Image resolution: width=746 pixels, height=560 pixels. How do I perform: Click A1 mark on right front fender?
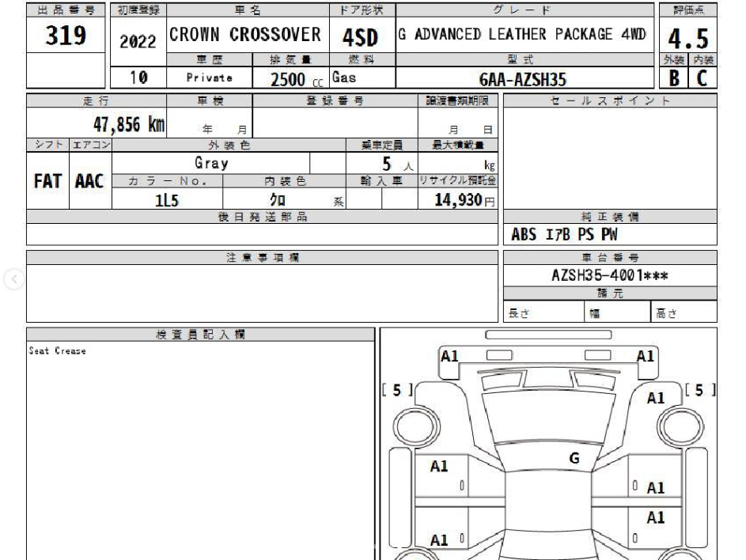[x=656, y=398]
